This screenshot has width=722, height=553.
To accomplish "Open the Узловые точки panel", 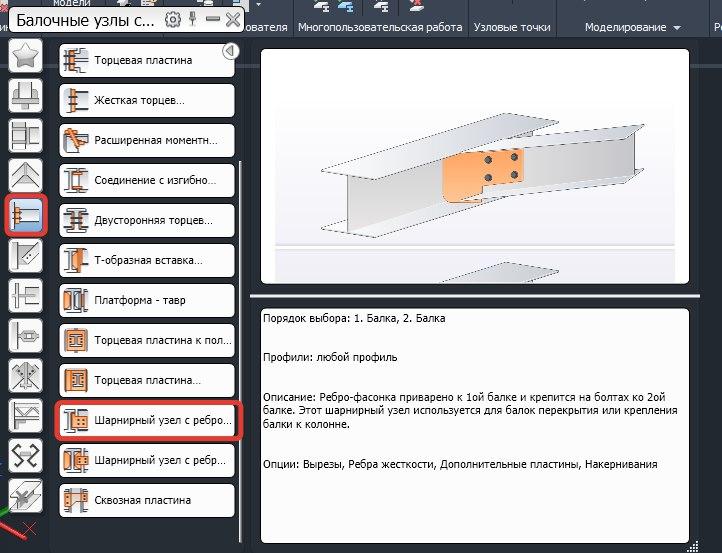I will click(x=512, y=28).
